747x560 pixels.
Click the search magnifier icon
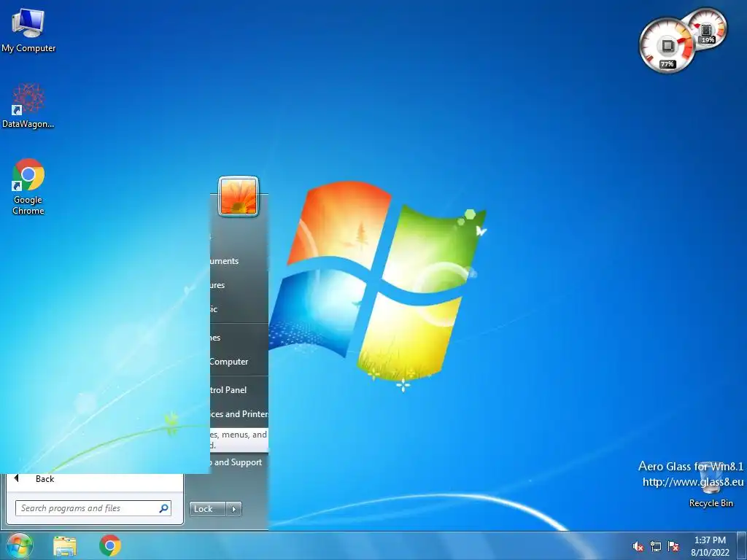coord(163,508)
